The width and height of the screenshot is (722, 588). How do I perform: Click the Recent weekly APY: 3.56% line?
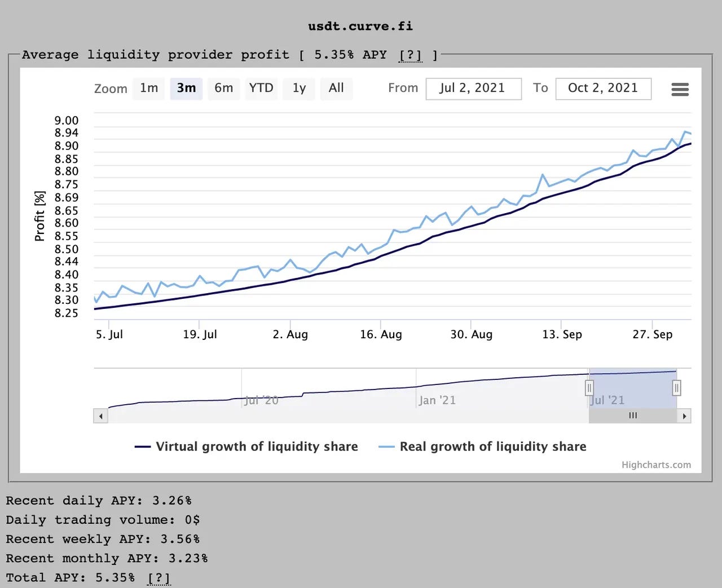[103, 539]
